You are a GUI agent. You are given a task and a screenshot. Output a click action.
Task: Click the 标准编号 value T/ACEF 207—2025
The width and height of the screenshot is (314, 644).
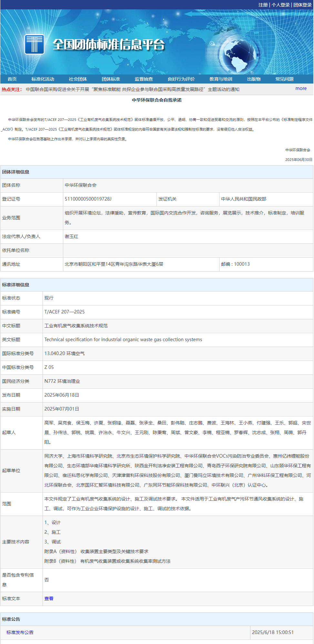point(65,312)
